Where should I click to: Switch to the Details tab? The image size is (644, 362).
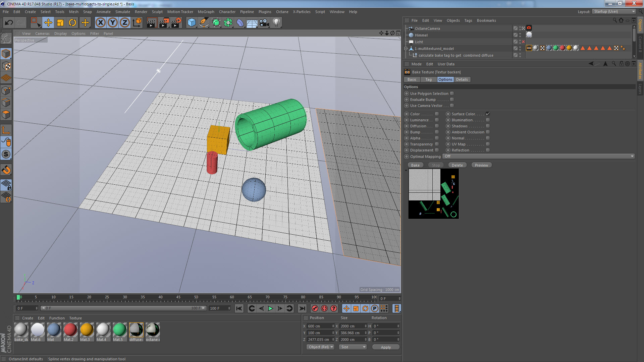(x=462, y=79)
